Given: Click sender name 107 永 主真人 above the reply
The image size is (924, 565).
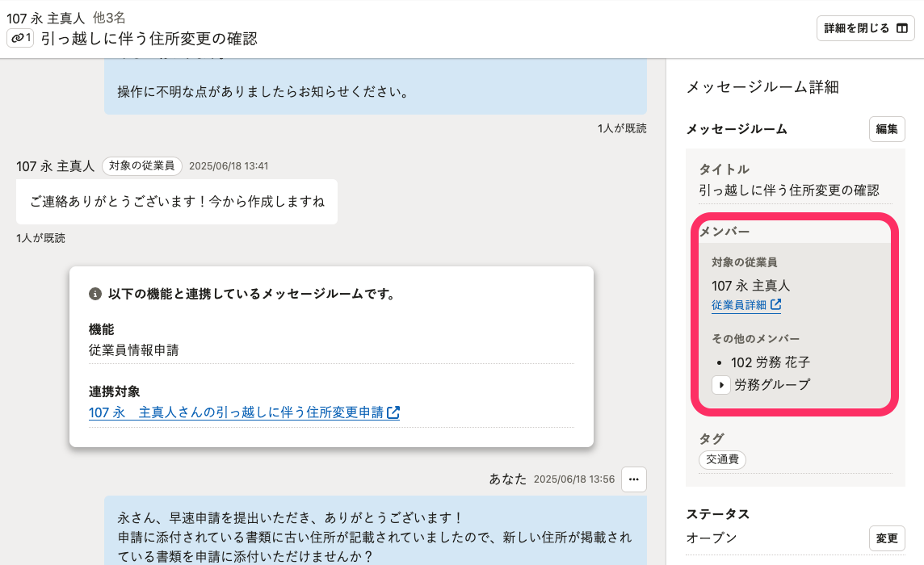Looking at the screenshot, I should pos(55,165).
